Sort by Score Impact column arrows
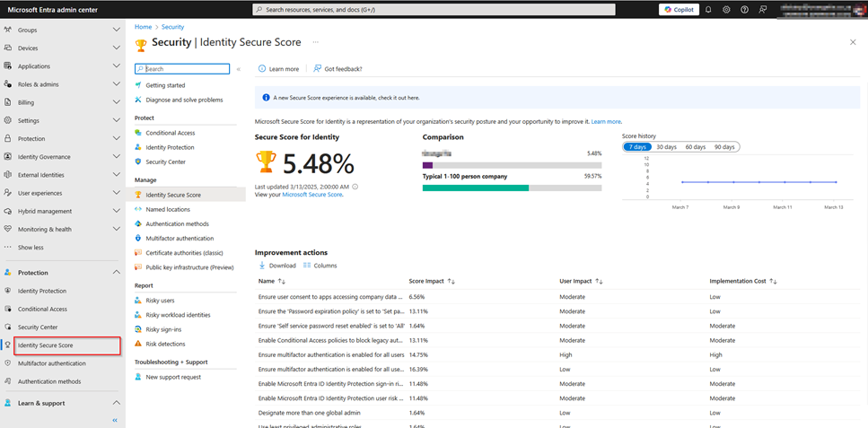 [x=452, y=281]
